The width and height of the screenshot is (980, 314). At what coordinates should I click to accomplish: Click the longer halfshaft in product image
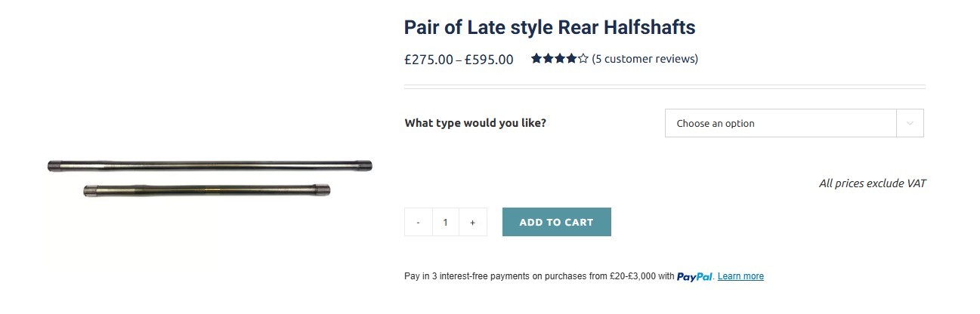tap(209, 166)
